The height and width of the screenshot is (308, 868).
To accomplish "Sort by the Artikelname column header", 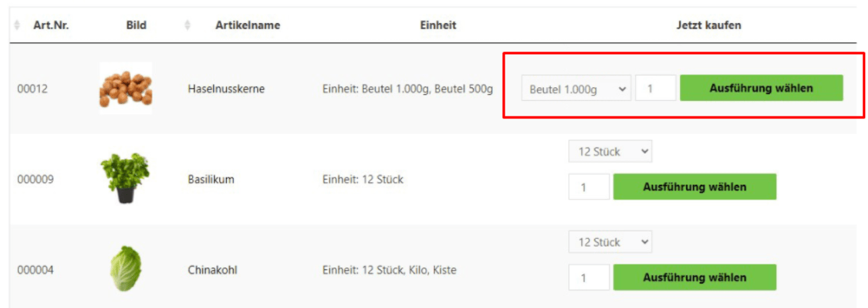I will point(248,25).
